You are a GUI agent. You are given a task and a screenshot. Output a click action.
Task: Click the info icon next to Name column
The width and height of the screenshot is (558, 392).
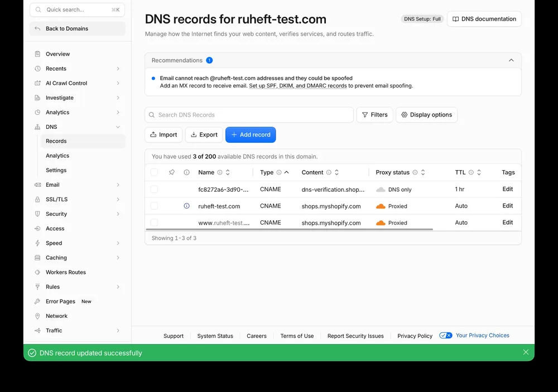coord(220,172)
